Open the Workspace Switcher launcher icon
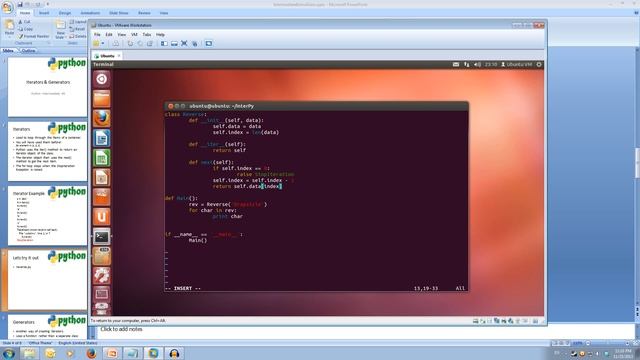This screenshot has width=640, height=360. (x=102, y=293)
